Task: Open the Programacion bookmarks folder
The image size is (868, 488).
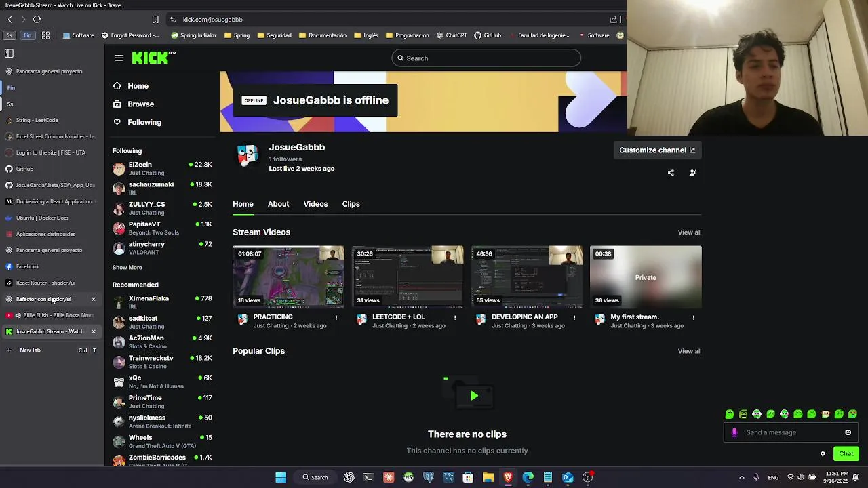Action: 407,35
